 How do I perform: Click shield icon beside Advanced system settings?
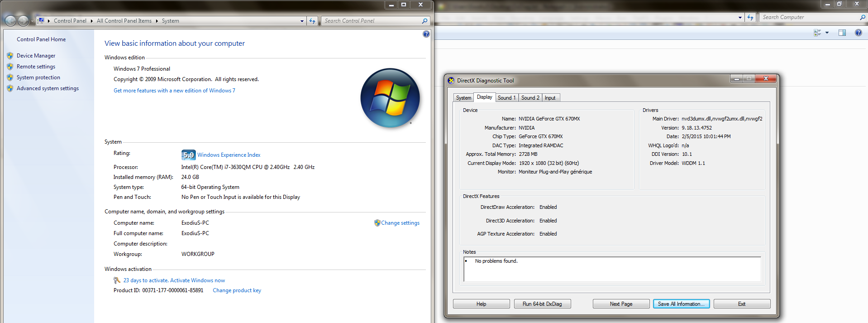(x=10, y=88)
